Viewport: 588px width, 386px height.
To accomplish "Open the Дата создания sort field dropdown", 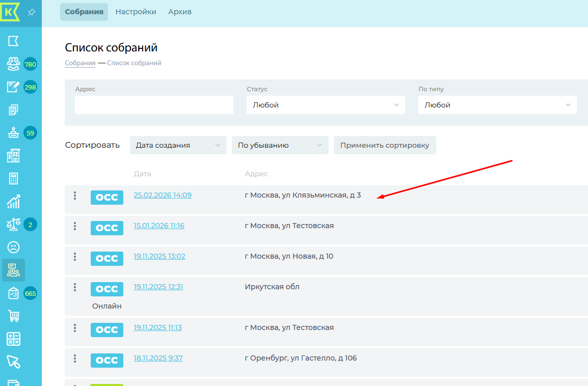I will (x=178, y=145).
